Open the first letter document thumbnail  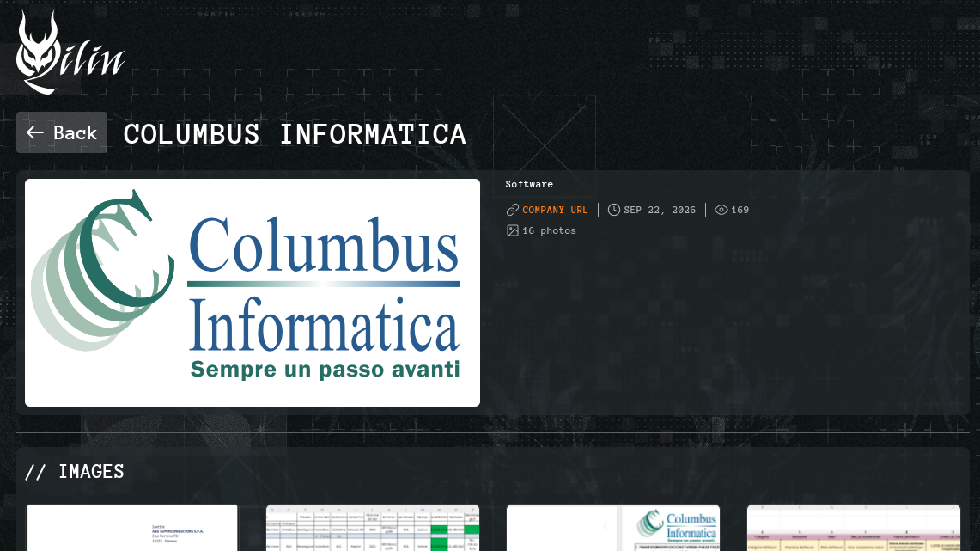coord(132,528)
